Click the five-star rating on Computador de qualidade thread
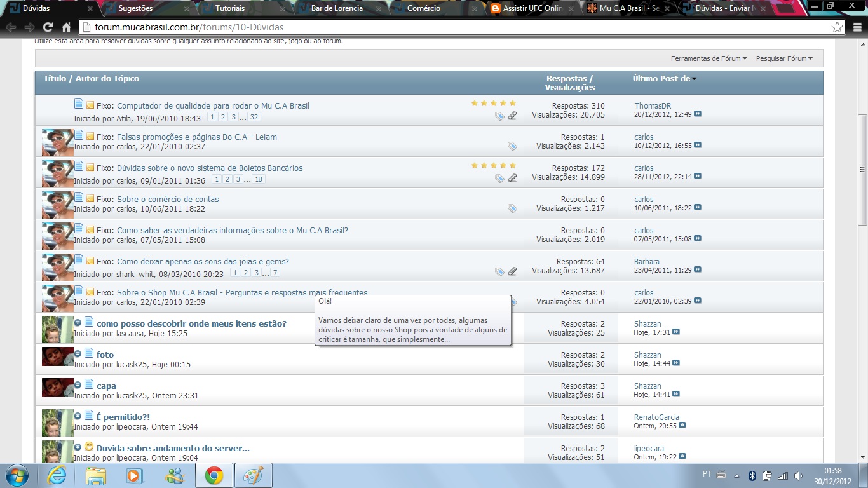Screen dimensions: 868x488 pos(494,103)
